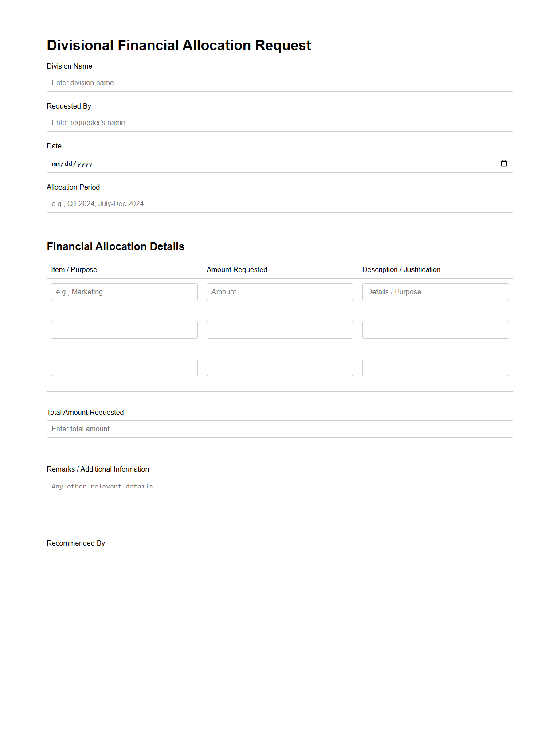The width and height of the screenshot is (560, 742).
Task: Focus first row Amount field
Action: click(x=280, y=292)
